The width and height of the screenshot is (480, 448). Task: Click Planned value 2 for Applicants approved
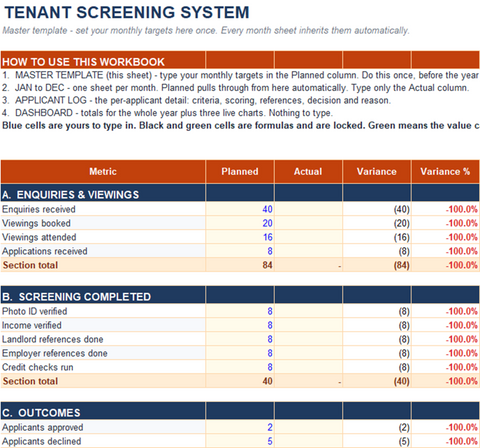(240, 427)
